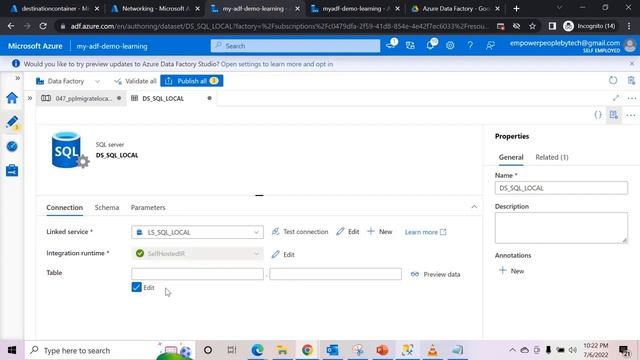Image resolution: width=640 pixels, height=360 pixels.
Task: Open the Manage toolbox icon in sidebar
Action: (x=12, y=170)
